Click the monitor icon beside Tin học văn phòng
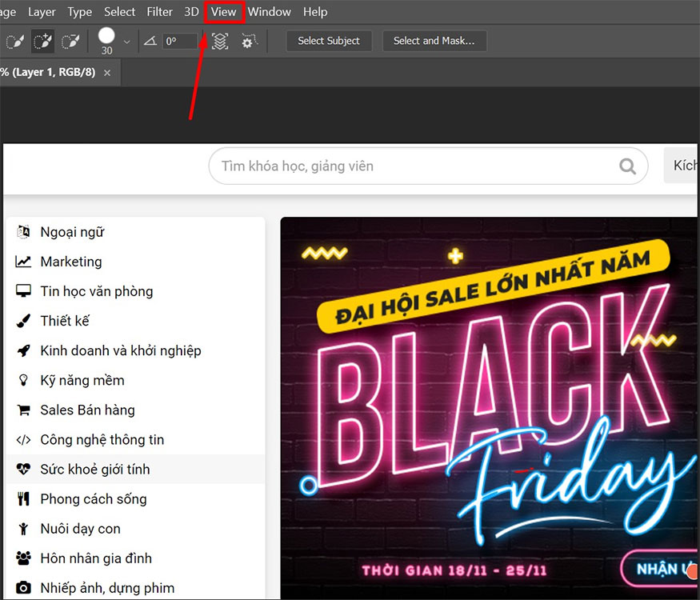 23,291
